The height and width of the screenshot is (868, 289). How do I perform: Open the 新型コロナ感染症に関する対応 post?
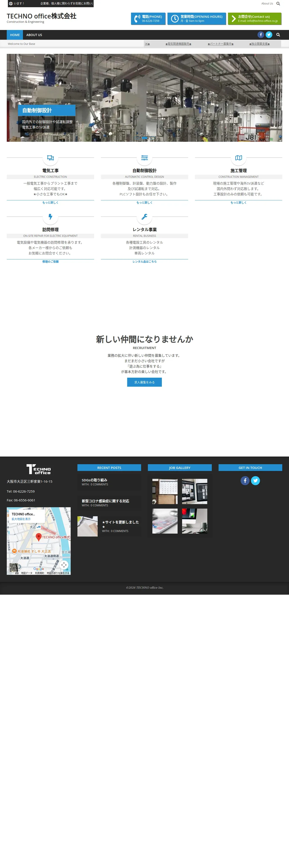(x=105, y=501)
